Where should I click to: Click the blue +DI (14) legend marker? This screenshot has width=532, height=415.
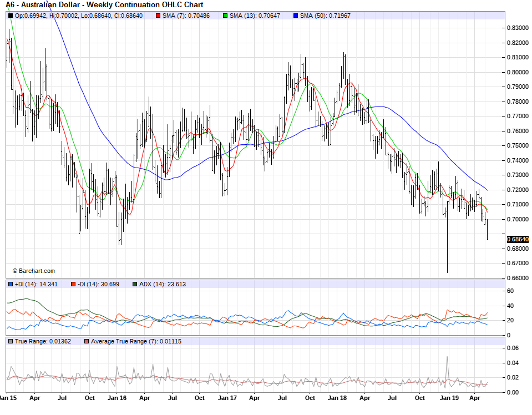(x=11, y=284)
